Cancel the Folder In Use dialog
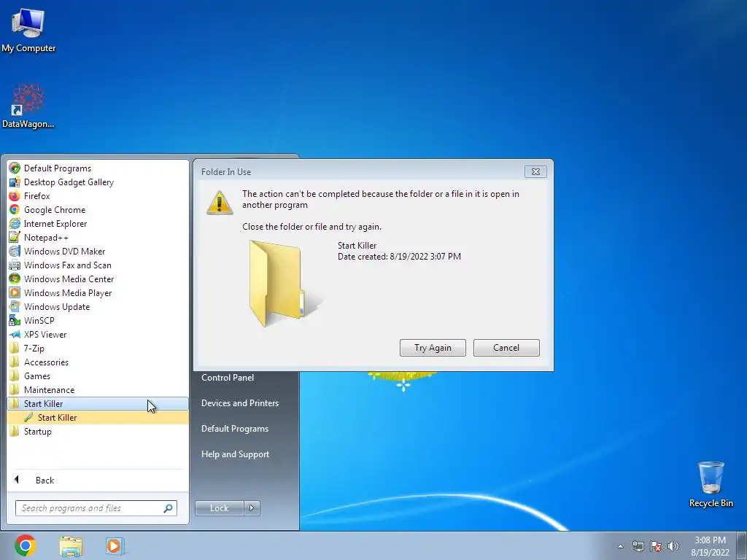This screenshot has width=747, height=560. [506, 348]
